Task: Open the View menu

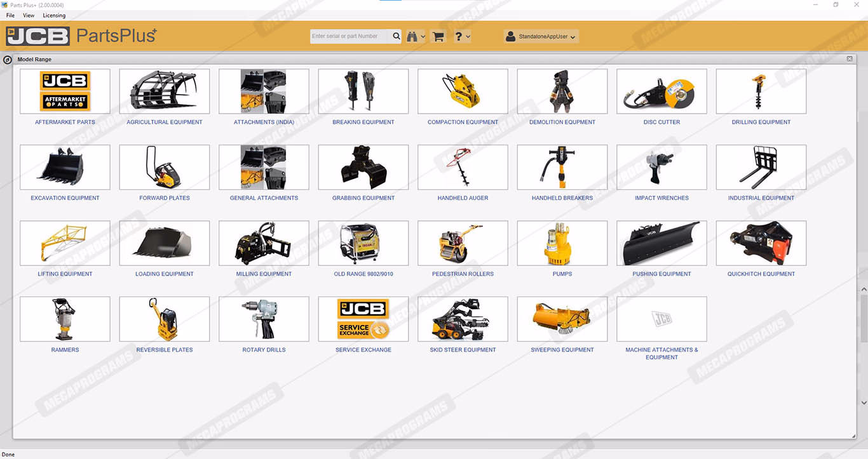Action: point(29,15)
